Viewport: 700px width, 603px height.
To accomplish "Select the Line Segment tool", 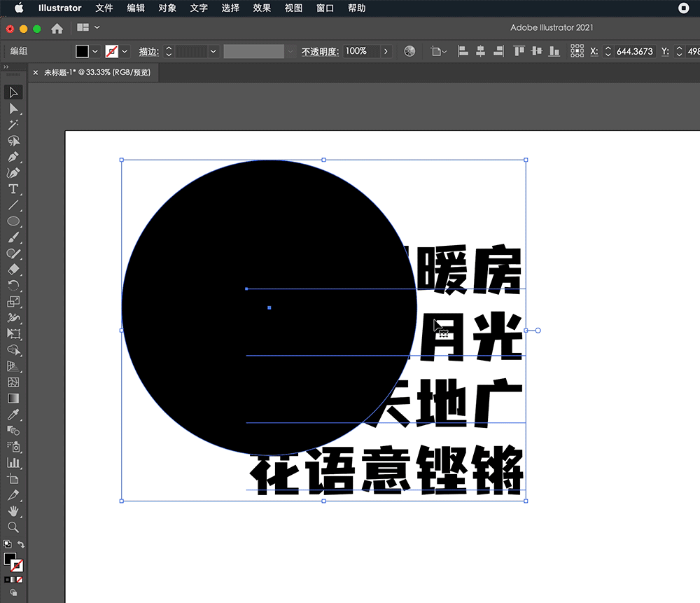I will (13, 205).
